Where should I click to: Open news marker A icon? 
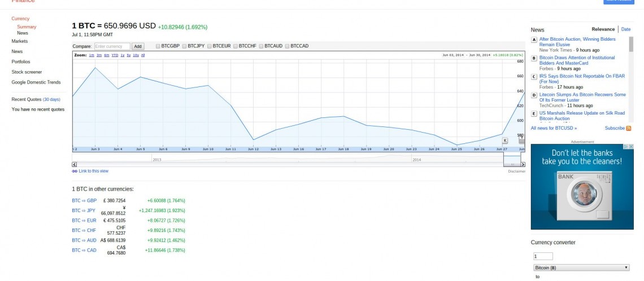click(x=534, y=40)
